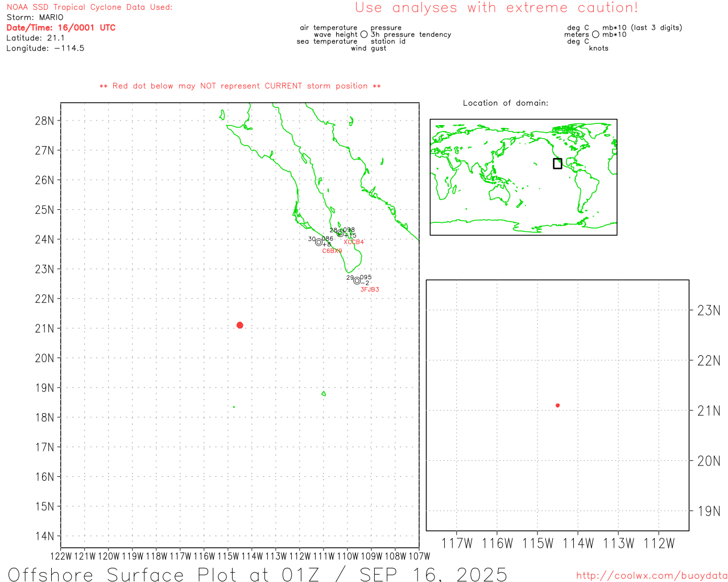728x582 pixels.
Task: Click 'NOAA SSD Tropical Cyclone Data Used:' heading
Action: tap(89, 7)
